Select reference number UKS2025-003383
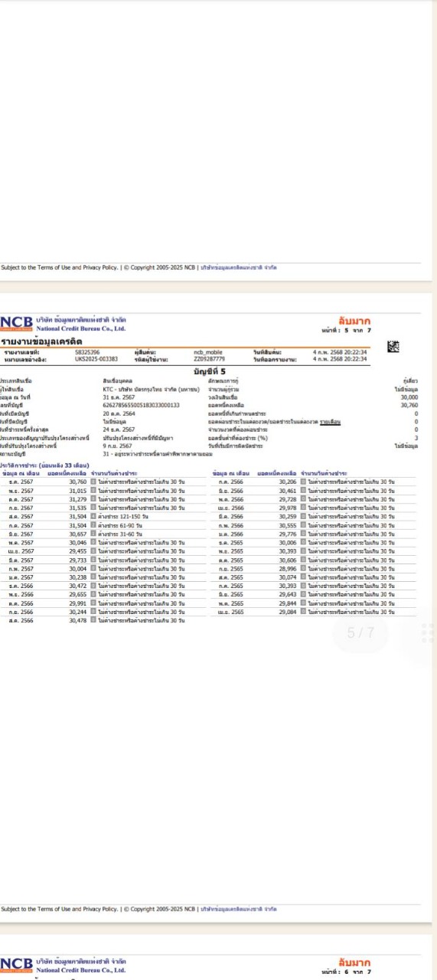Image resolution: width=437 pixels, height=980 pixels. click(96, 358)
